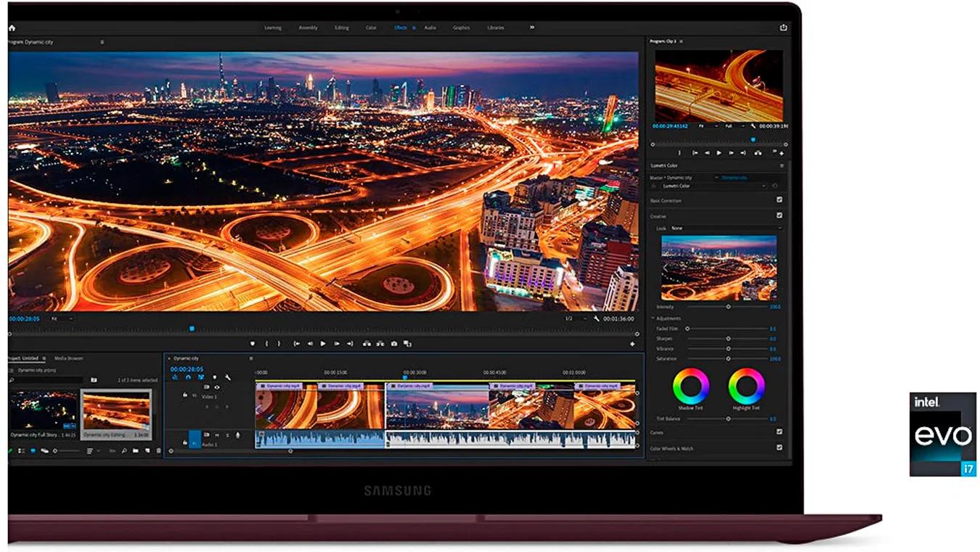This screenshot has height=552, width=980.
Task: Open the Look None dropdown
Action: [726, 228]
